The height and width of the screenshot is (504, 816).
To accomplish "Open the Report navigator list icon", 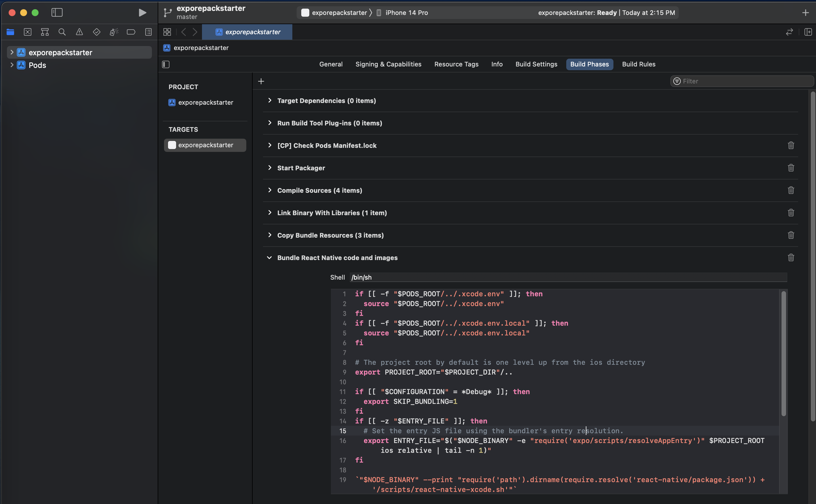I will click(148, 32).
